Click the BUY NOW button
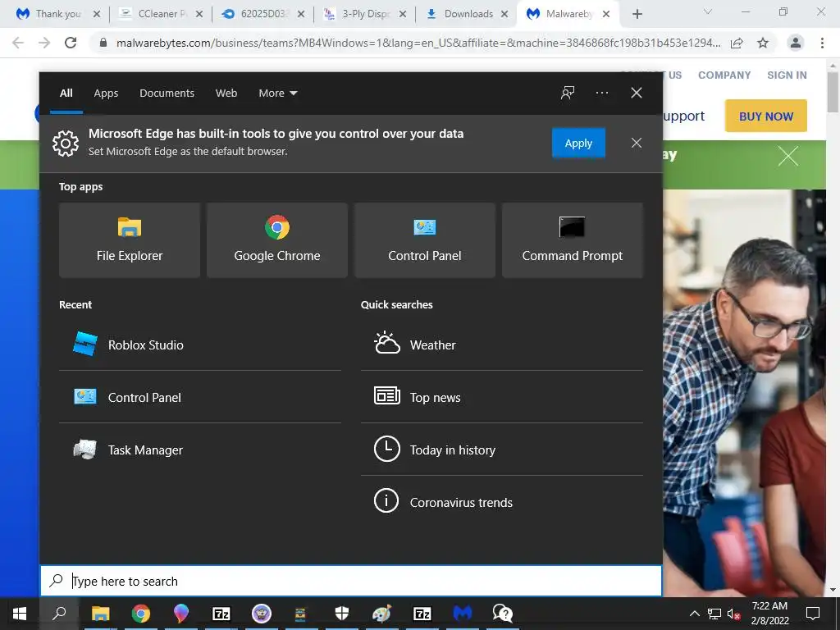Screen dimensions: 840x630 click(x=765, y=116)
